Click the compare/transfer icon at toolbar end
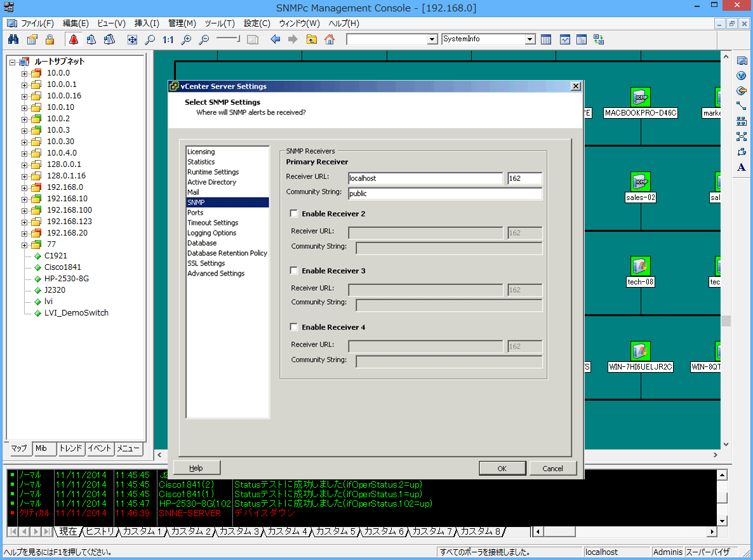 click(599, 39)
